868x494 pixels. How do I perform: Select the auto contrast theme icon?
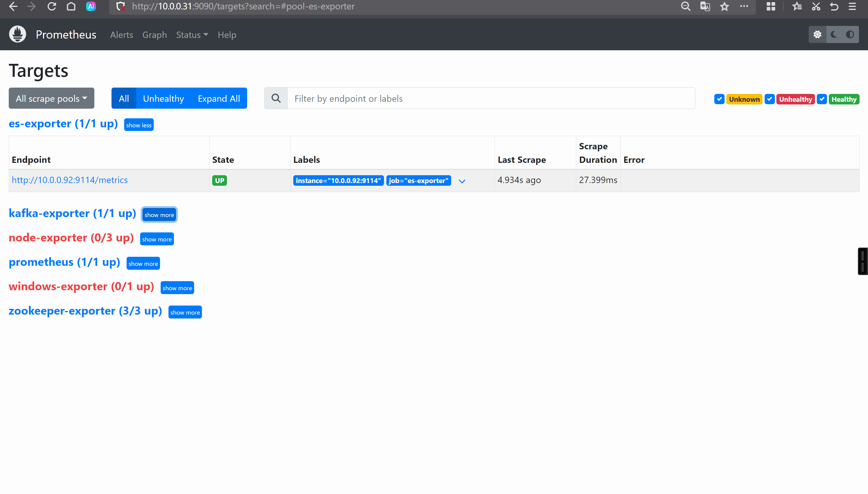pyautogui.click(x=850, y=35)
